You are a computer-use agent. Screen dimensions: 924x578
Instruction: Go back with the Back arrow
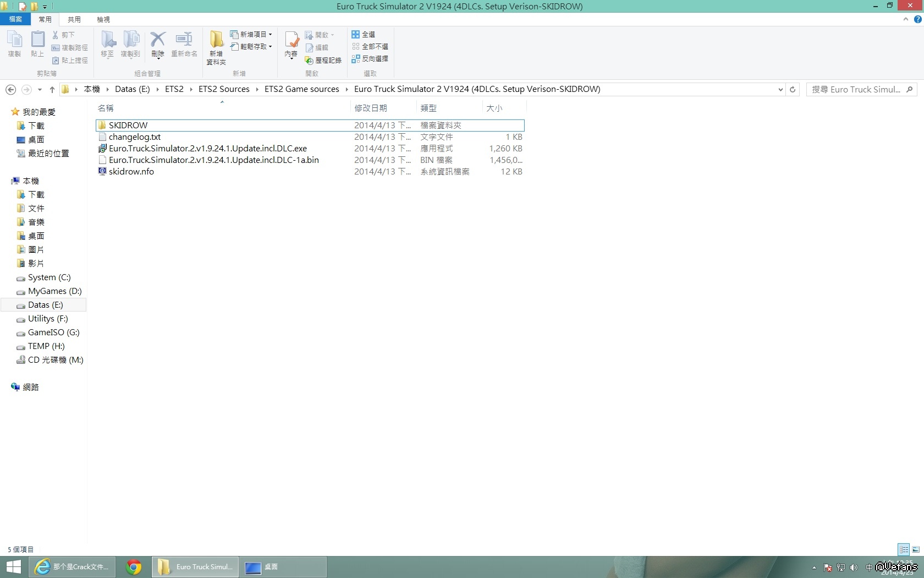(10, 89)
